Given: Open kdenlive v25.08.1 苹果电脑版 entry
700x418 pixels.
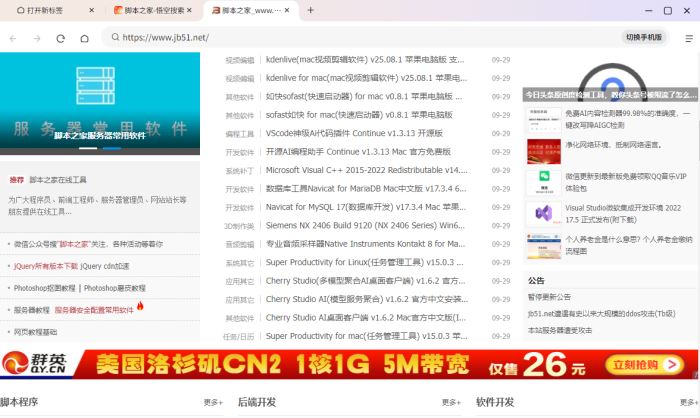Looking at the screenshot, I should pos(365,59).
